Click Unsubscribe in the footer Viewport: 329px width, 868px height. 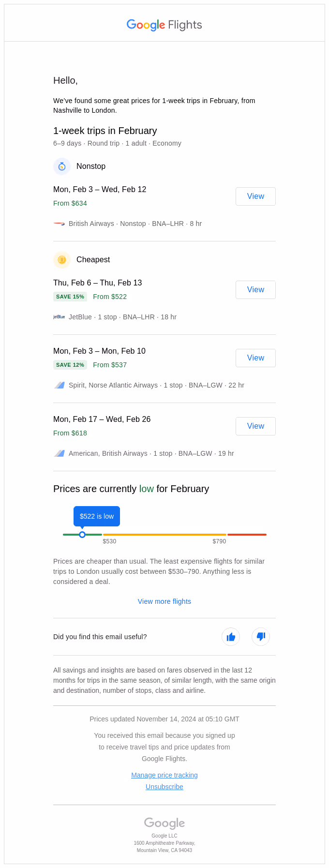pos(164,786)
